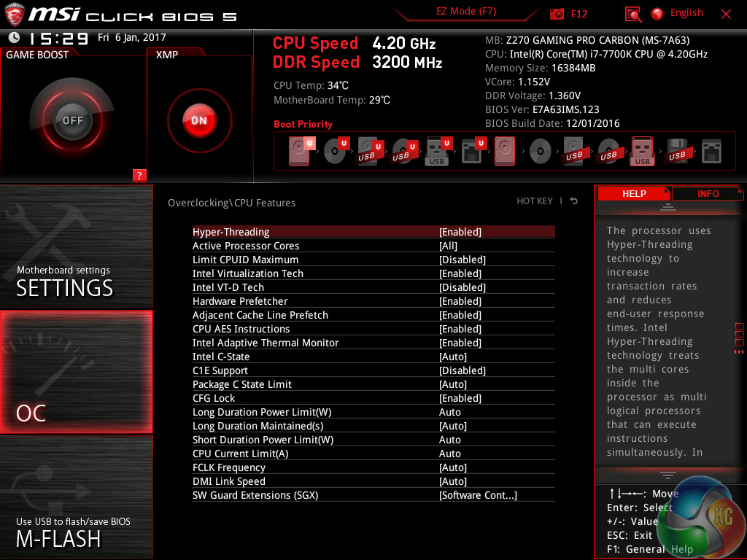Go back using the return arrow icon
This screenshot has height=560, width=747.
click(x=574, y=201)
